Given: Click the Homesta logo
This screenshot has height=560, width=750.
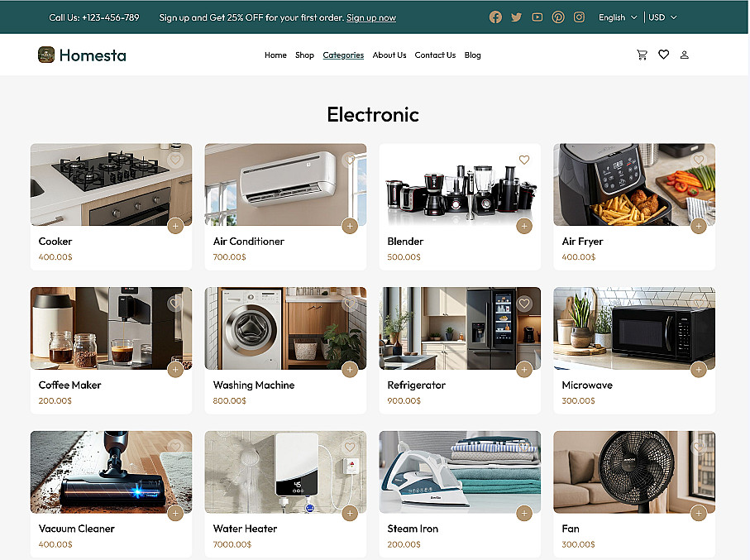Looking at the screenshot, I should point(82,55).
